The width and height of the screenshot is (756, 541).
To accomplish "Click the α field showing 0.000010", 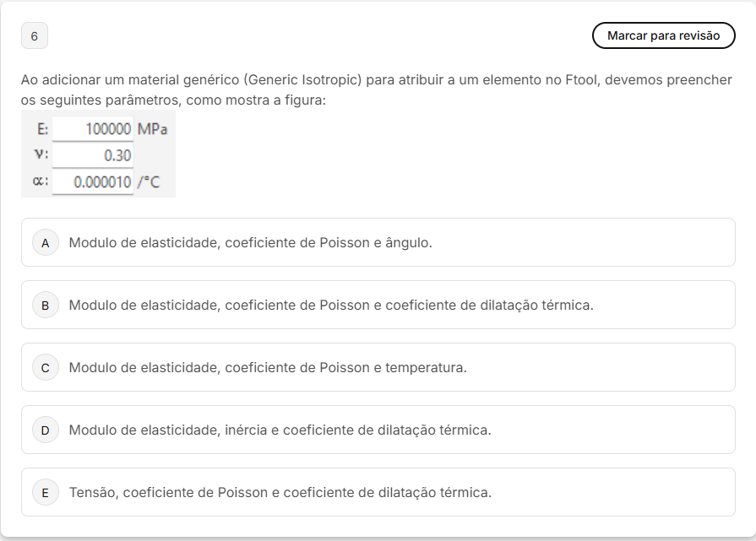I will (93, 181).
